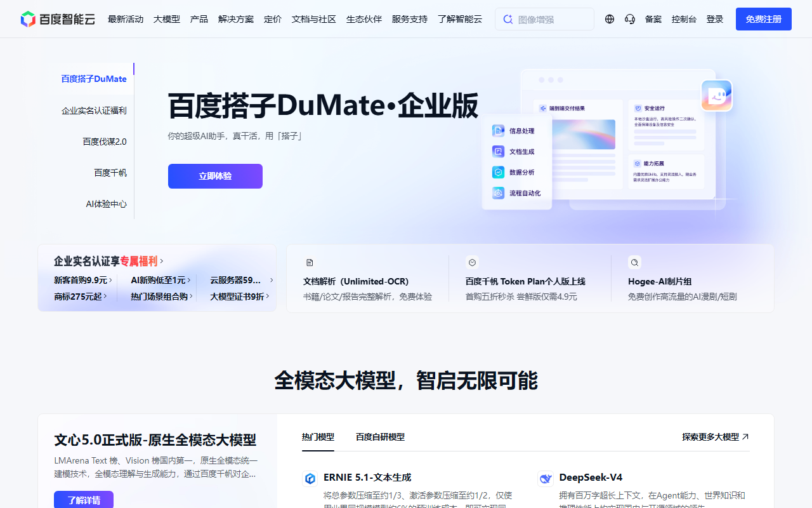The image size is (812, 508).
Task: Click the document icon above 文档解析
Action: point(310,262)
